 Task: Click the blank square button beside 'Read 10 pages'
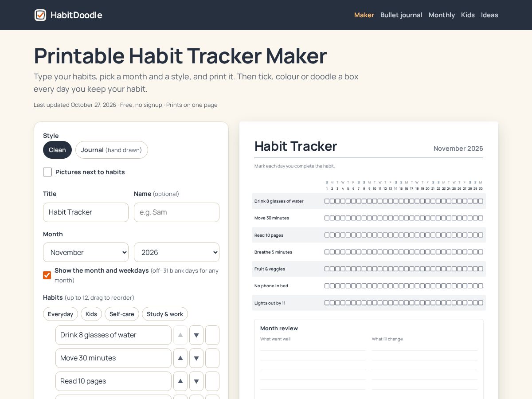coord(212,381)
